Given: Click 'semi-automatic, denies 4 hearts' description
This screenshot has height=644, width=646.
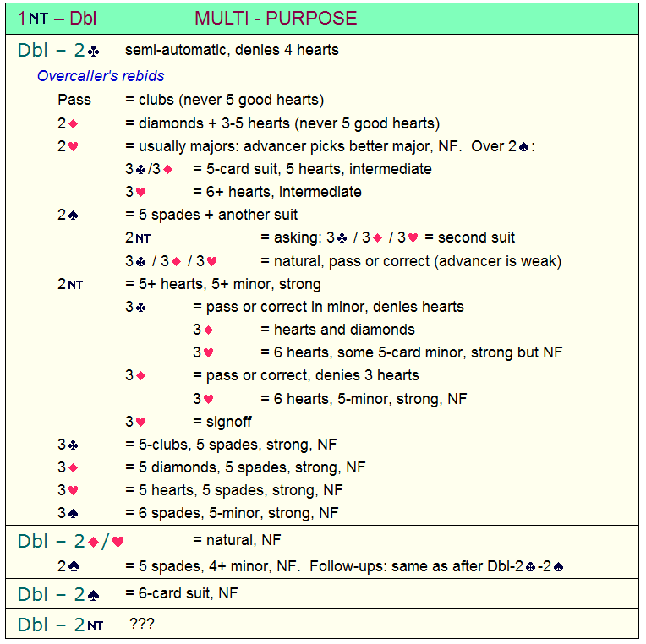Looking at the screenshot, I should click(x=231, y=50).
